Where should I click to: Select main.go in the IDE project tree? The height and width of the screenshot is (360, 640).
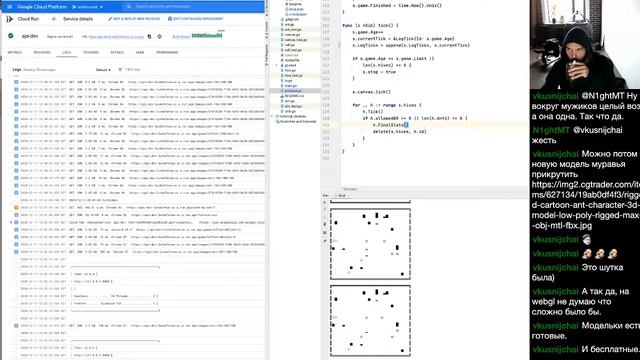tap(291, 86)
